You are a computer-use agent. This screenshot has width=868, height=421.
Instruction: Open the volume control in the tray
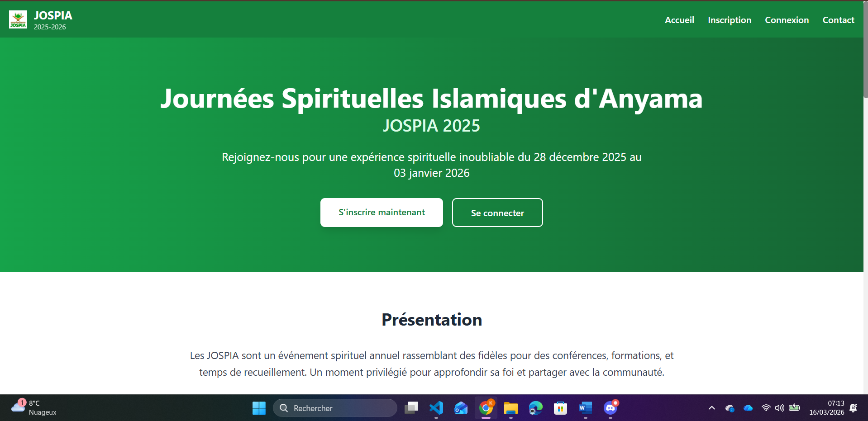pyautogui.click(x=779, y=408)
